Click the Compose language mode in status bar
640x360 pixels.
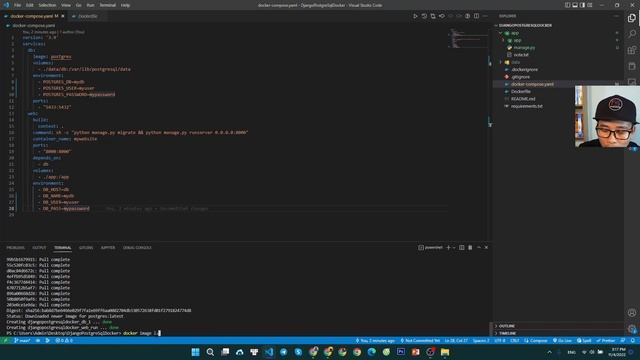[x=536, y=340]
